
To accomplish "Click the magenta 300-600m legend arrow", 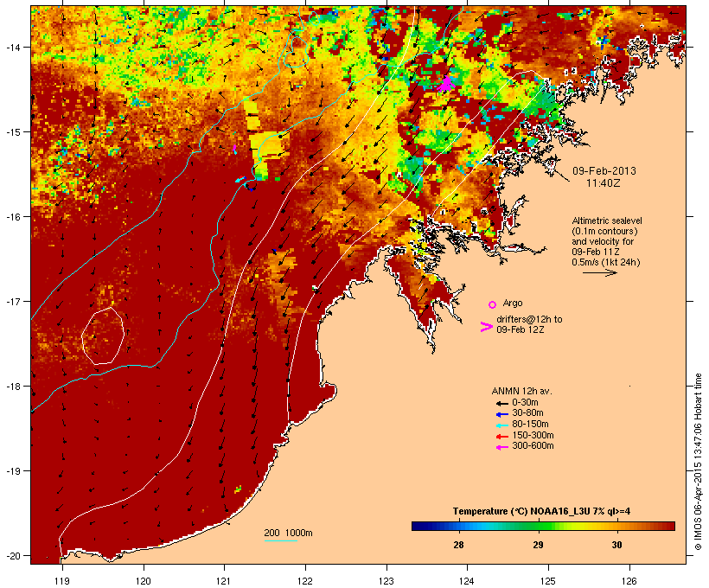I will 502,447.
